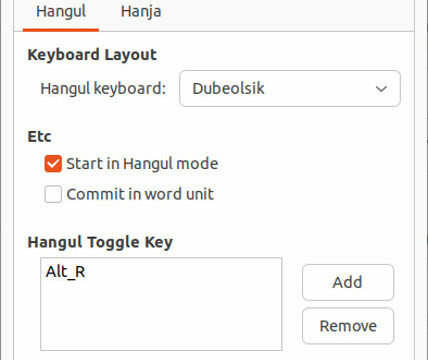Switch to the Hanja tab
The height and width of the screenshot is (360, 428).
tap(141, 12)
